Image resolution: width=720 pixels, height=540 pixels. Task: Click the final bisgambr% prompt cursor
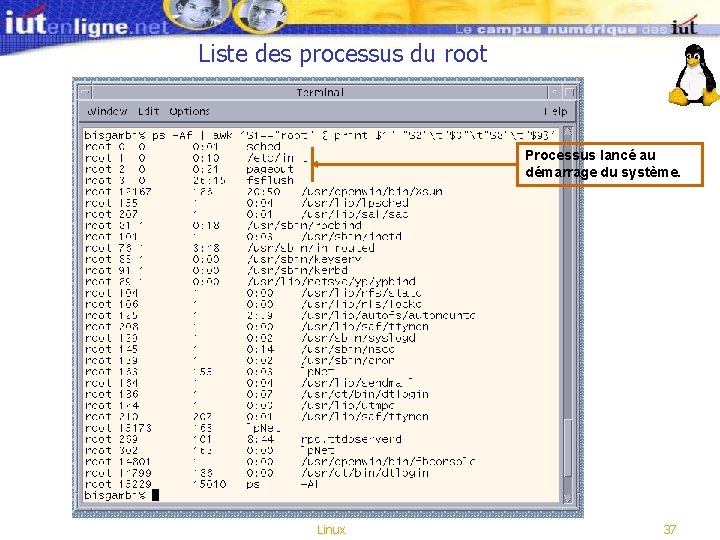tap(155, 495)
